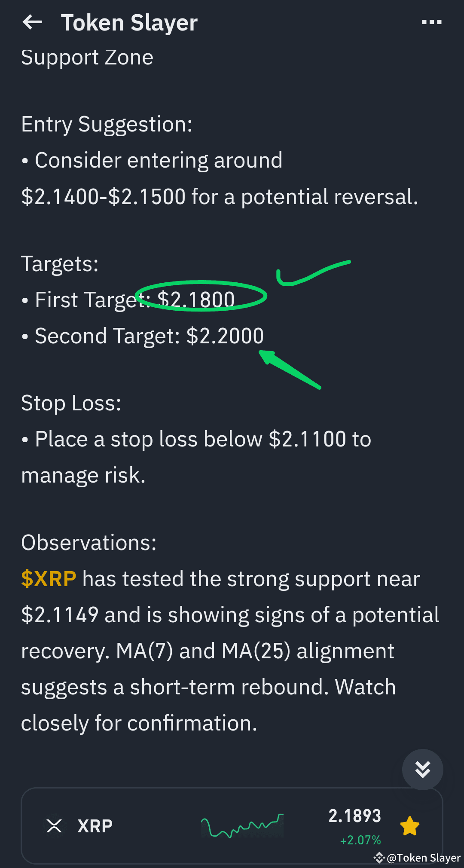Open the Support Zone section header

pyautogui.click(x=88, y=57)
